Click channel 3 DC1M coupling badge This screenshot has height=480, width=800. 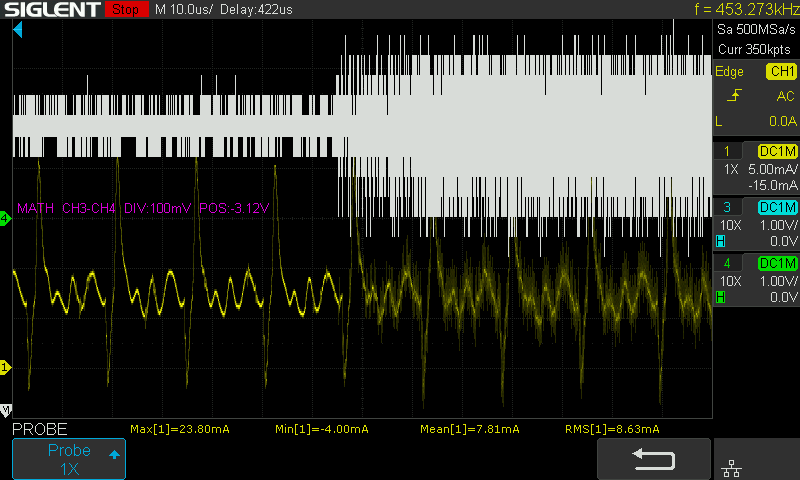[x=778, y=207]
